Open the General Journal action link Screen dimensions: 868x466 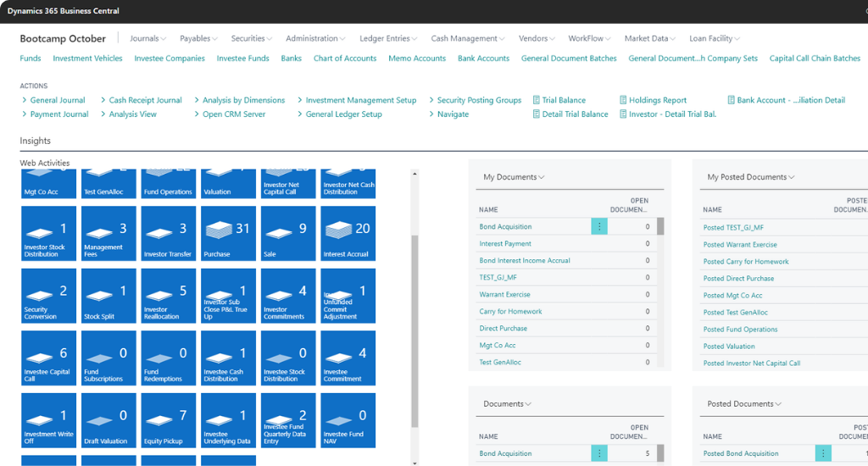point(58,100)
